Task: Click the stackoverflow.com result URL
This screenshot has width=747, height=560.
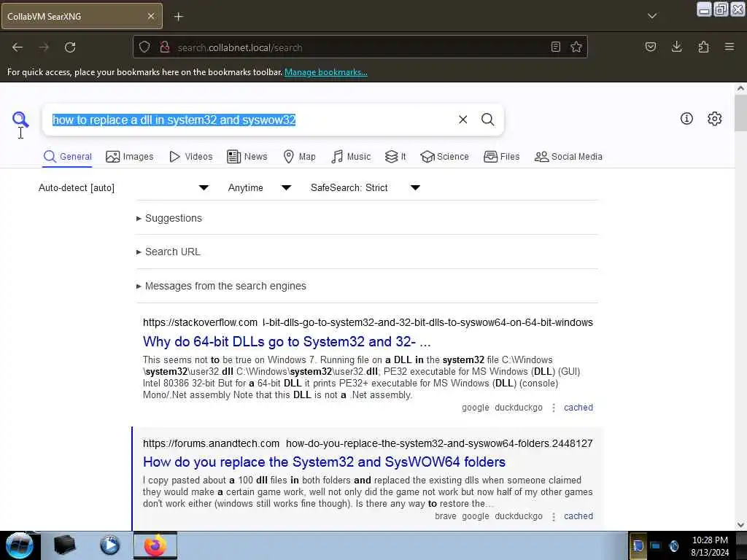Action: click(368, 322)
